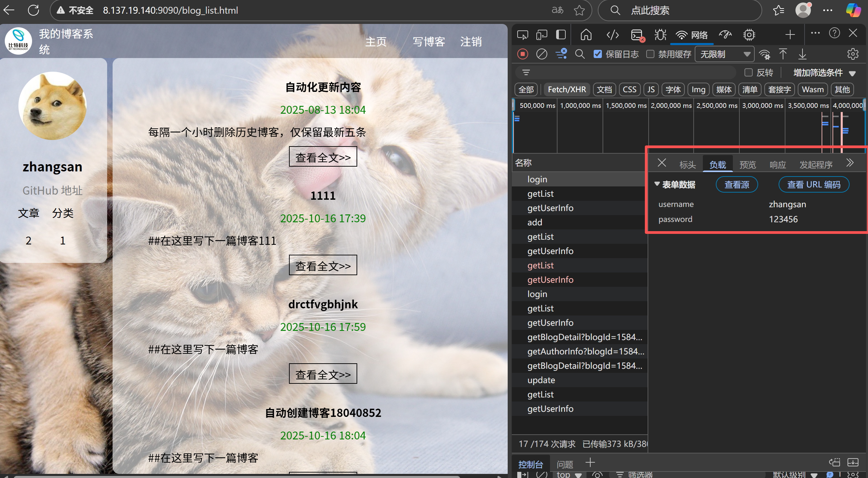Enable the 禁用缓存 checkbox
The height and width of the screenshot is (478, 868).
tap(650, 54)
